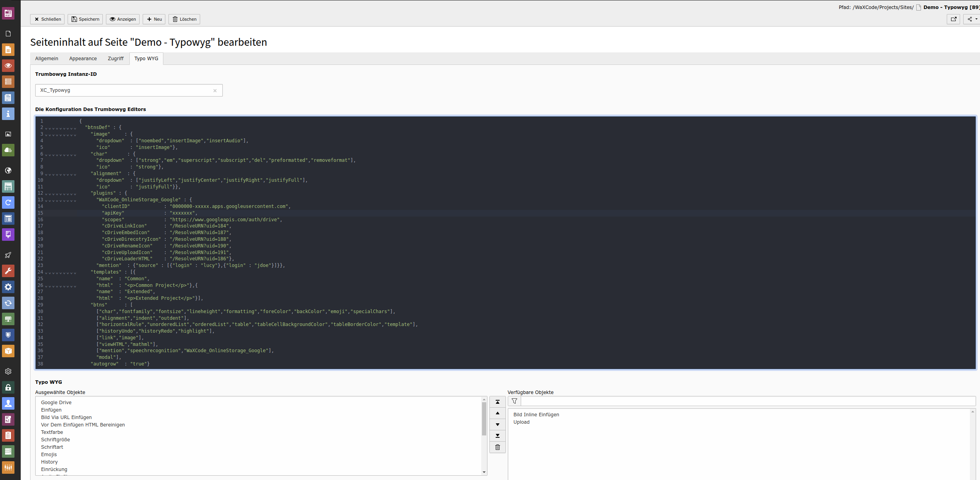Image resolution: width=980 pixels, height=480 pixels.
Task: Click the Speichern button
Action: [x=85, y=19]
